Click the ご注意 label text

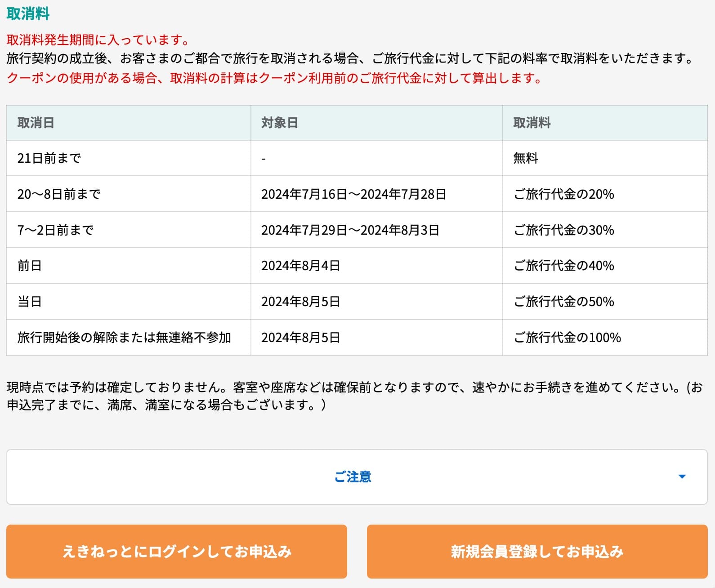click(x=353, y=477)
